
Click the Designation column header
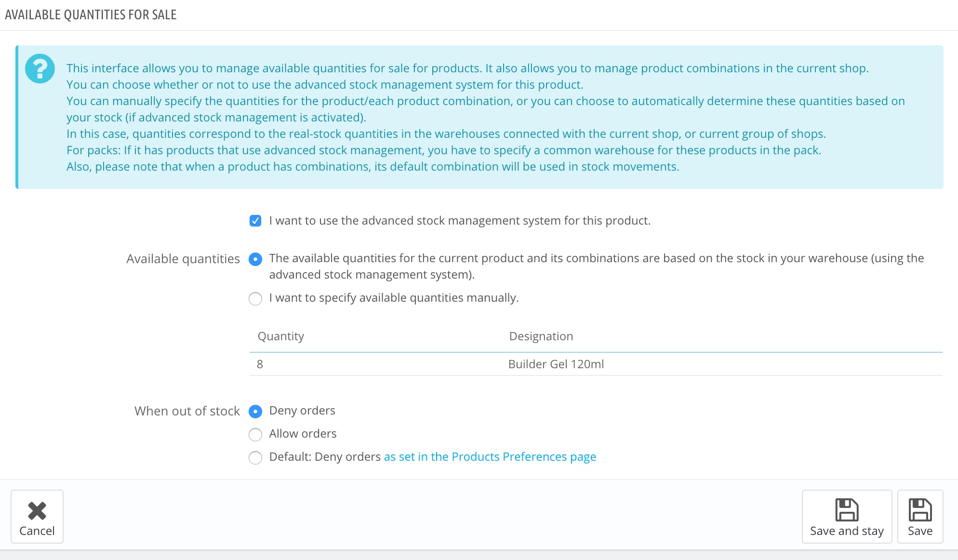point(541,336)
